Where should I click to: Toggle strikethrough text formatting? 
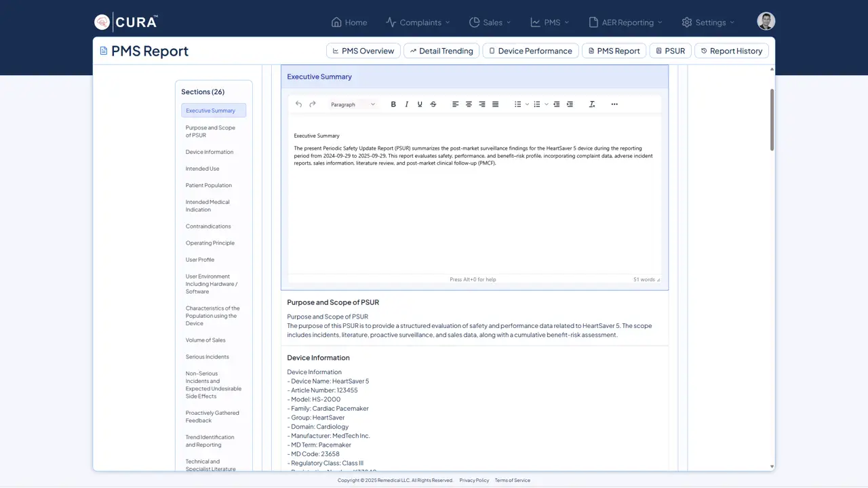tap(433, 104)
